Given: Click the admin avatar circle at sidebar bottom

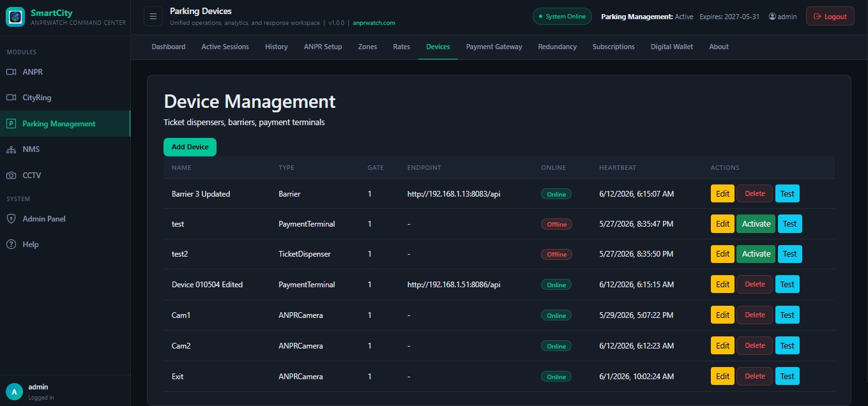Looking at the screenshot, I should click(x=14, y=391).
